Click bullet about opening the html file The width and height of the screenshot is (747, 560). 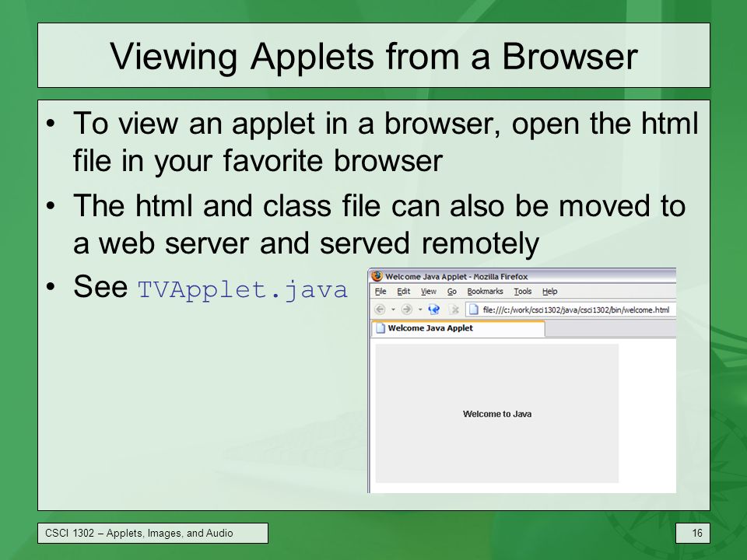coord(385,142)
